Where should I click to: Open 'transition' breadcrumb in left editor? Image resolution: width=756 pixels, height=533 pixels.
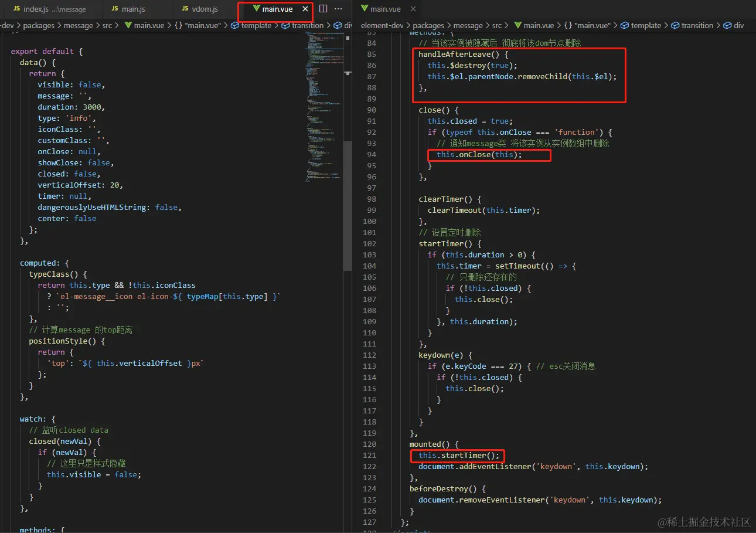tap(308, 26)
